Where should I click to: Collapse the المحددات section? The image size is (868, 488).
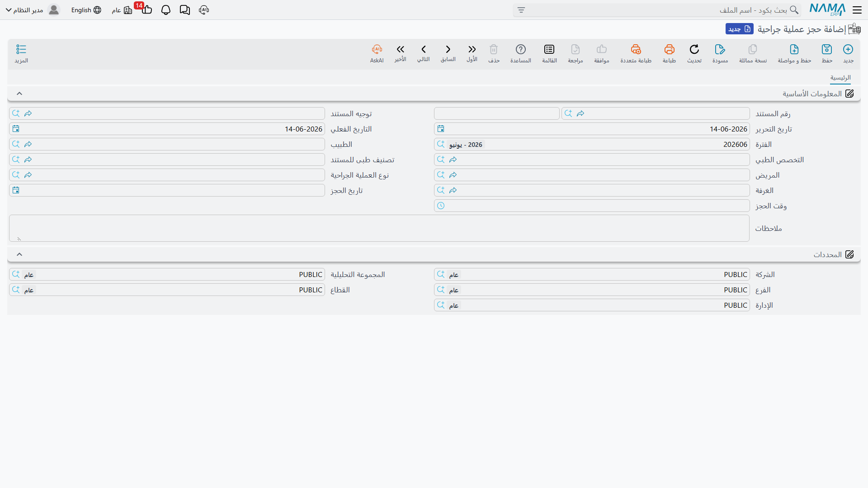tap(19, 254)
